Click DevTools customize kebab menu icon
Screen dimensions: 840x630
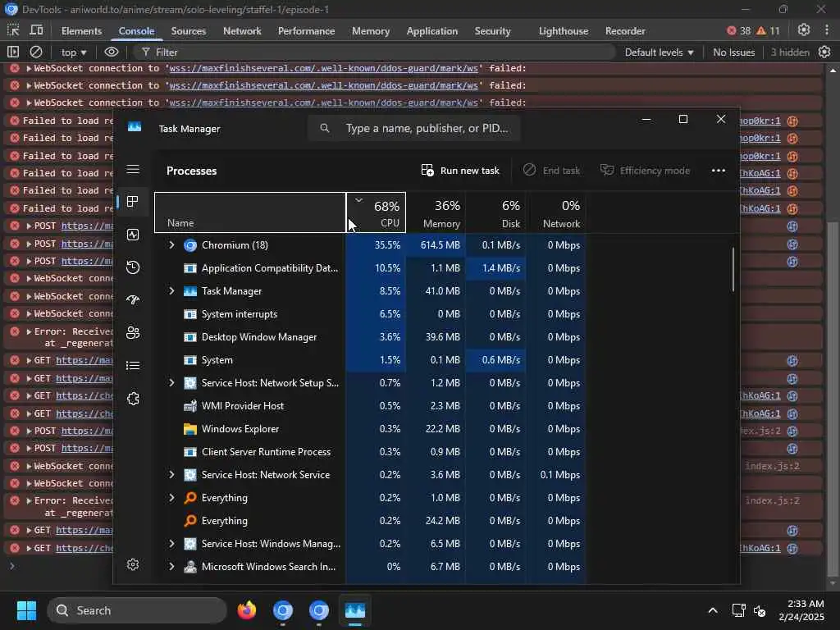[826, 30]
